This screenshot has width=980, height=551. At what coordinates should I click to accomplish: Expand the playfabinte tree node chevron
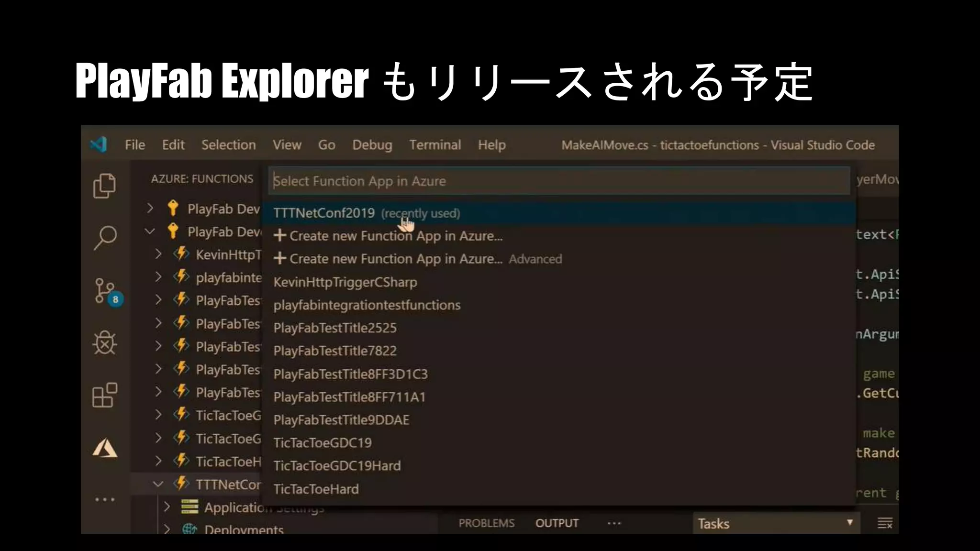tap(158, 276)
